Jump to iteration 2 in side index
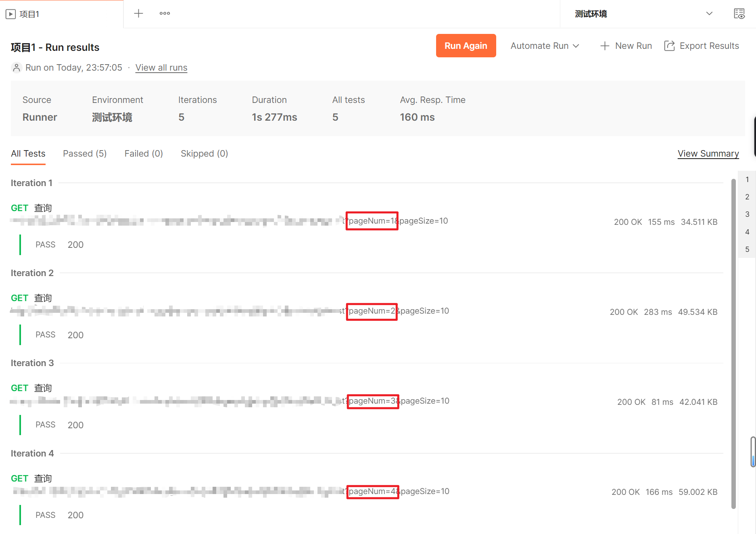 click(x=747, y=197)
